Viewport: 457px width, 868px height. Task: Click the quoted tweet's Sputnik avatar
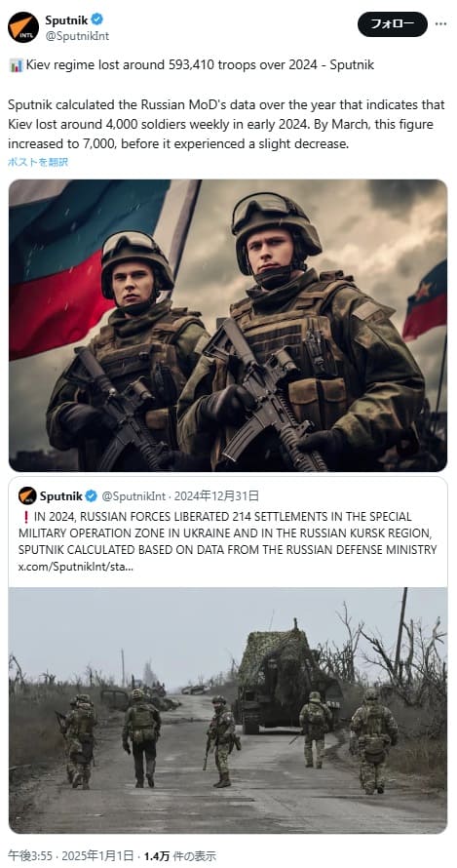27,495
